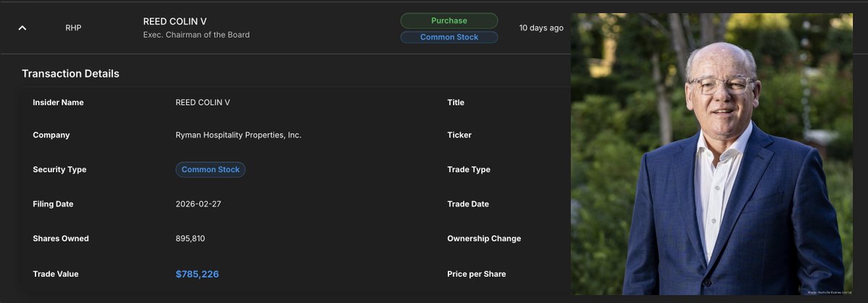Screen dimensions: 868x303
Task: Click the RHP ticker in the row header
Action: coord(73,28)
